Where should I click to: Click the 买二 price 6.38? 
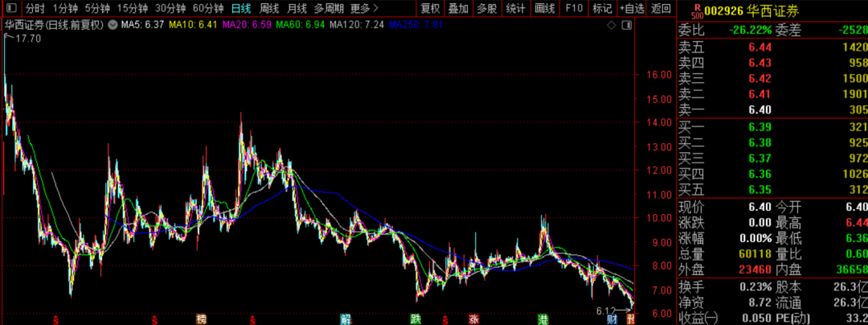pos(760,143)
